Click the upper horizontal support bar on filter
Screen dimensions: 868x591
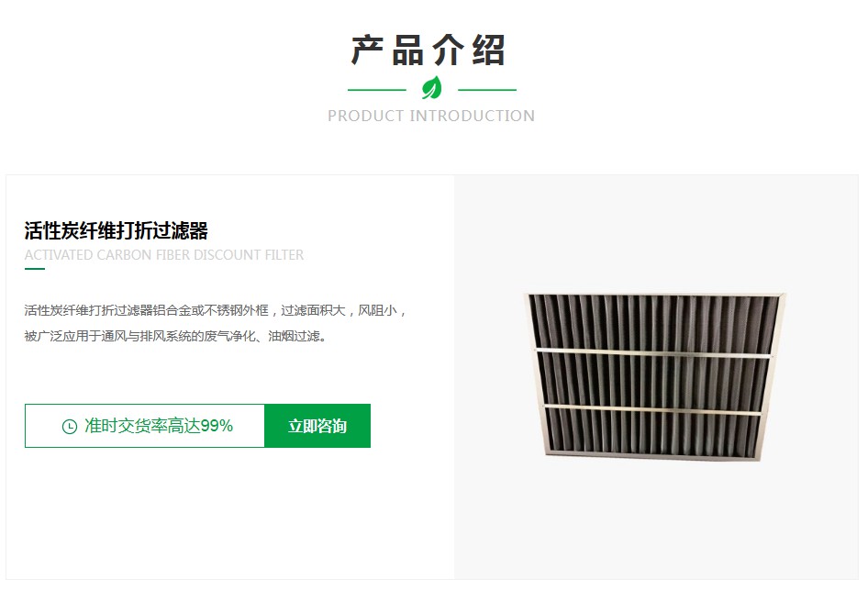click(x=653, y=352)
